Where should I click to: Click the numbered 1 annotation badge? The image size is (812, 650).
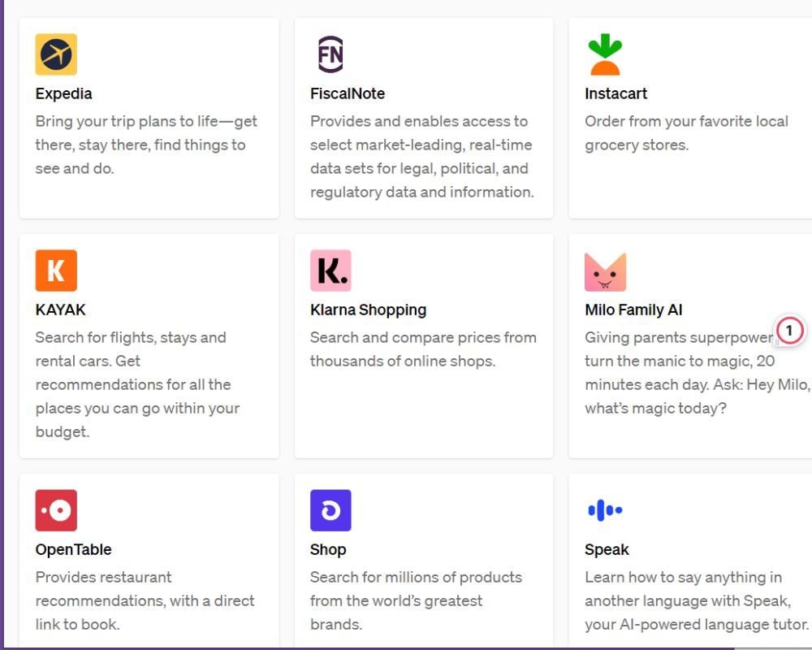click(789, 330)
